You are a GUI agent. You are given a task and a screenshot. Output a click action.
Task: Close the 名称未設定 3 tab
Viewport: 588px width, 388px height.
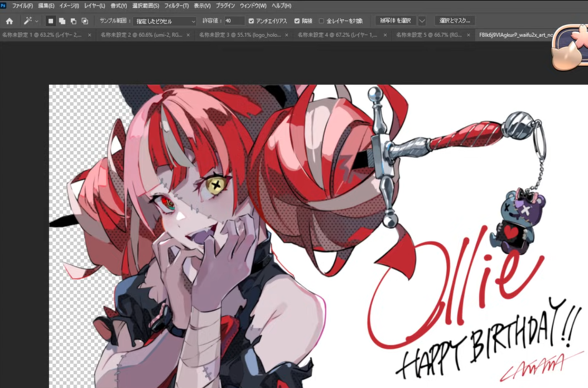pos(287,35)
